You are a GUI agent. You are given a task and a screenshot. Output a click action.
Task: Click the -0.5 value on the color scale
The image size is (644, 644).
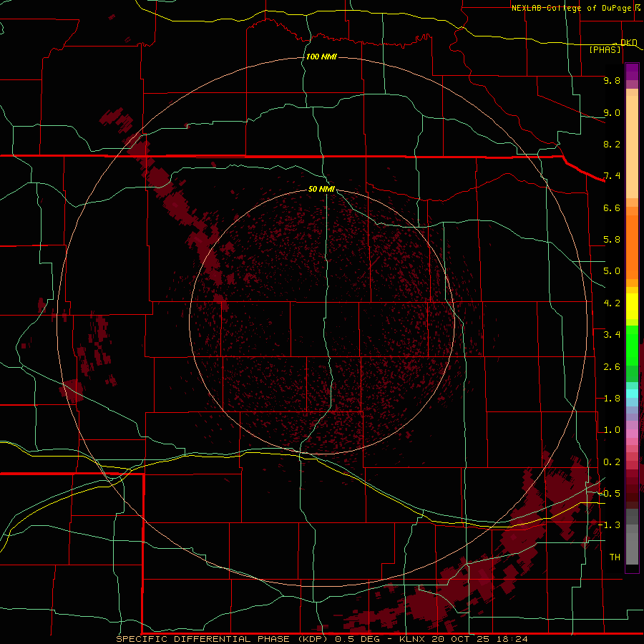pos(609,494)
